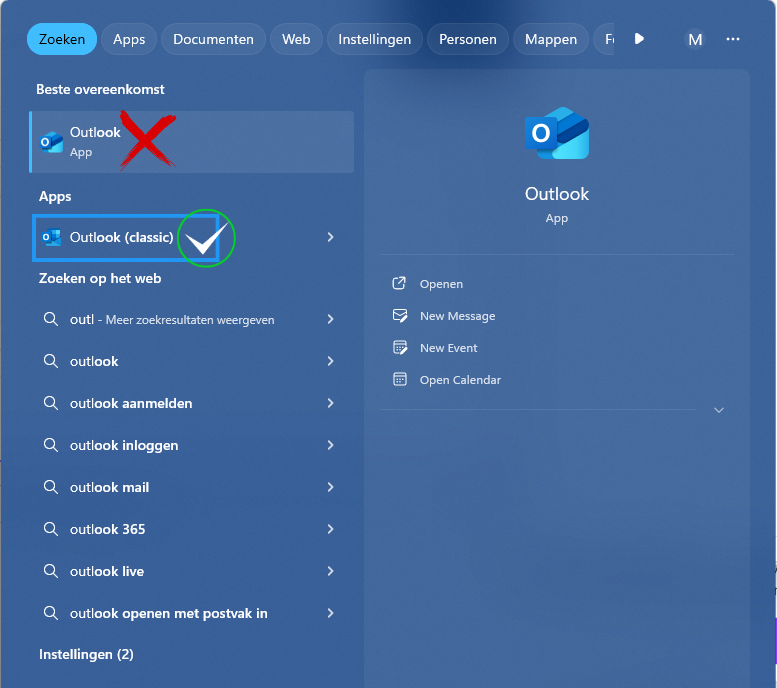Select the Personen filter tab
This screenshot has height=688, width=777.
(467, 39)
